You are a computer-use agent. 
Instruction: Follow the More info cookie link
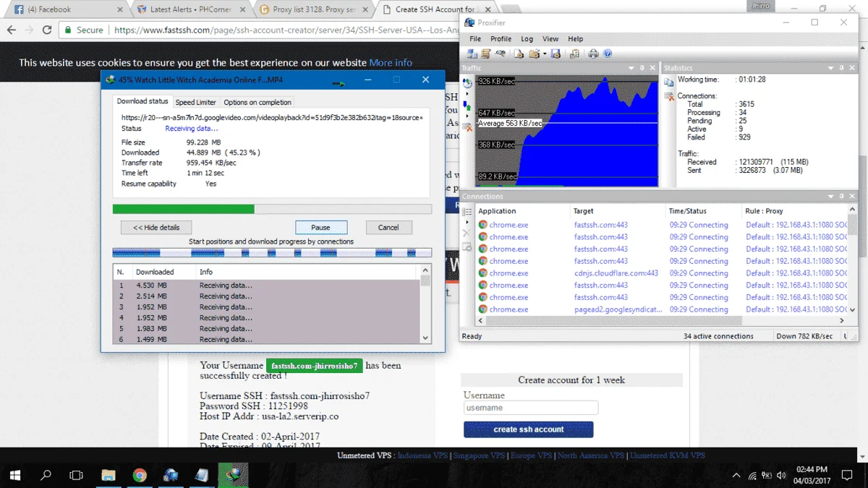coord(391,63)
